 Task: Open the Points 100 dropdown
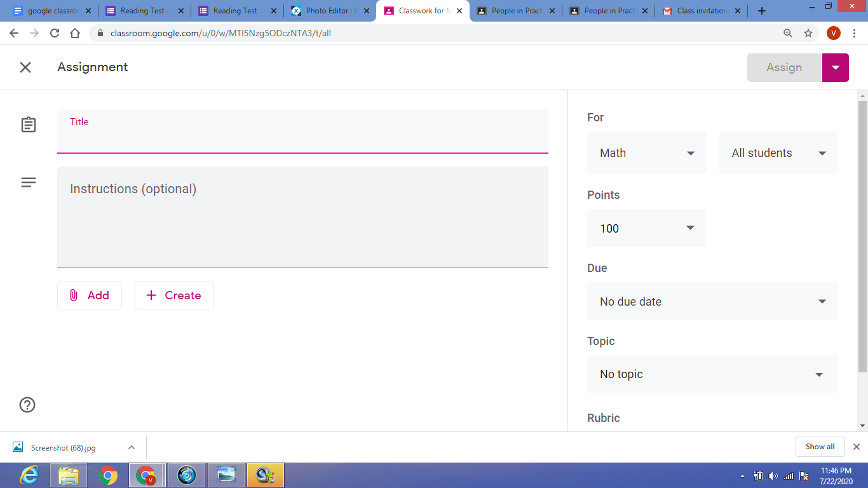(x=647, y=229)
